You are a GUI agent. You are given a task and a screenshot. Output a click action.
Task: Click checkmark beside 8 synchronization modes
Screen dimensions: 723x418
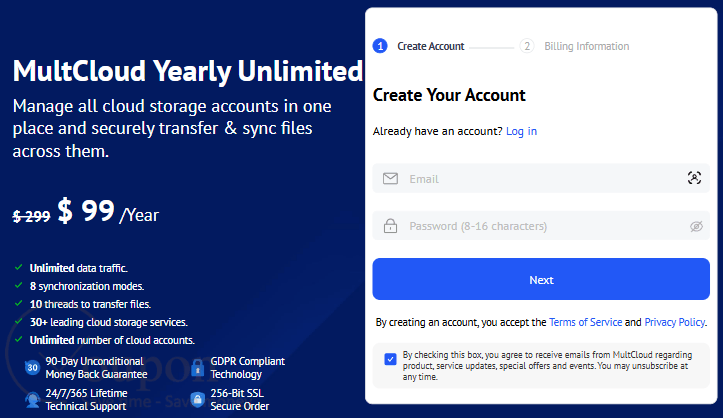pyautogui.click(x=18, y=285)
